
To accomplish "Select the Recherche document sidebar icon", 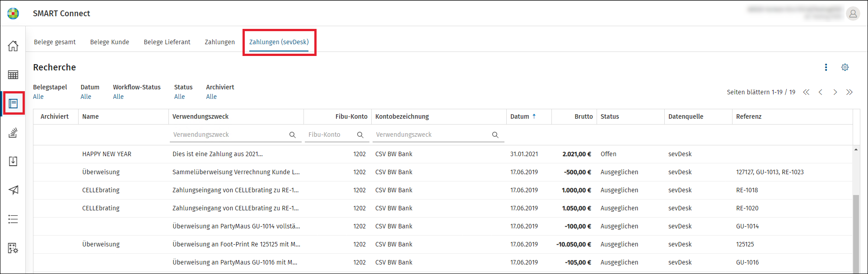I will coord(13,104).
